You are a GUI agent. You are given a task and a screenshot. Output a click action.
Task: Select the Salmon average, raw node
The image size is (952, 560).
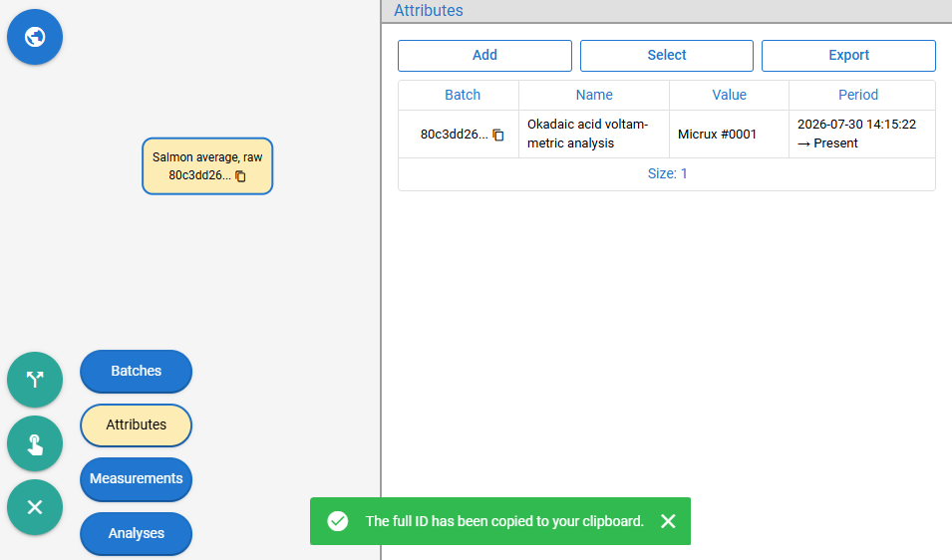click(x=207, y=165)
